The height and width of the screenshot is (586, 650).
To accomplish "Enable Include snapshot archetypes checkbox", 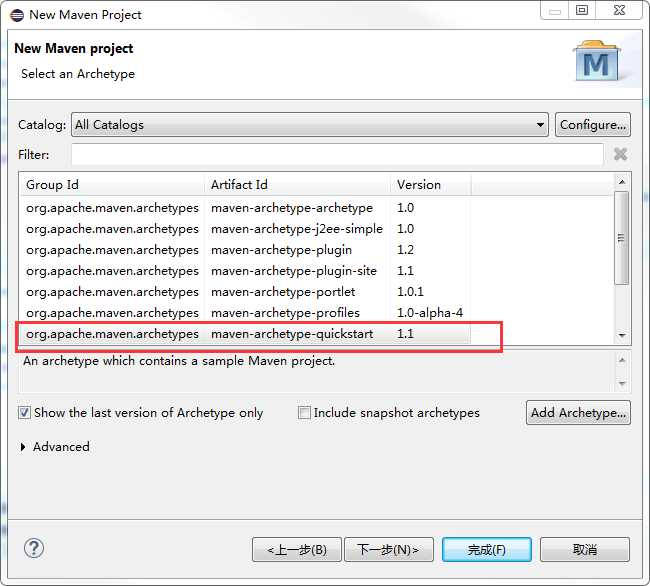I will (304, 413).
